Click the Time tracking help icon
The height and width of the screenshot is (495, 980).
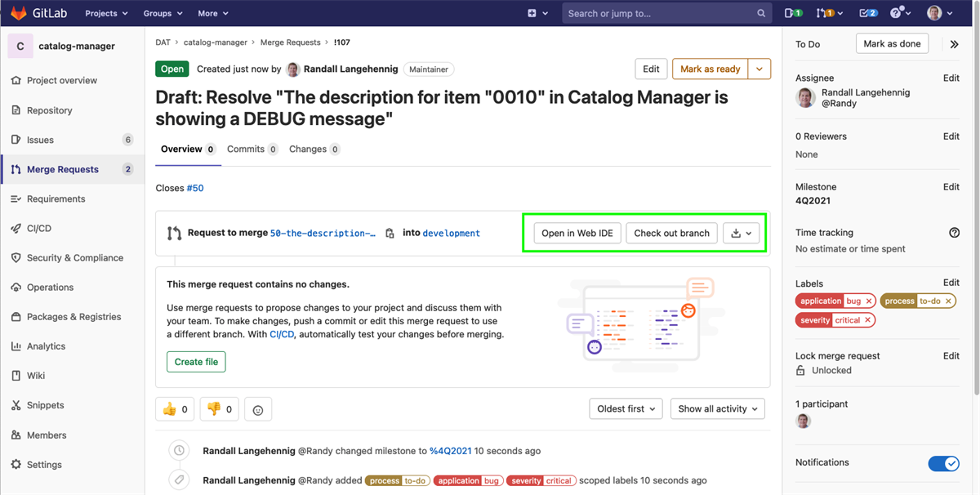(x=954, y=232)
